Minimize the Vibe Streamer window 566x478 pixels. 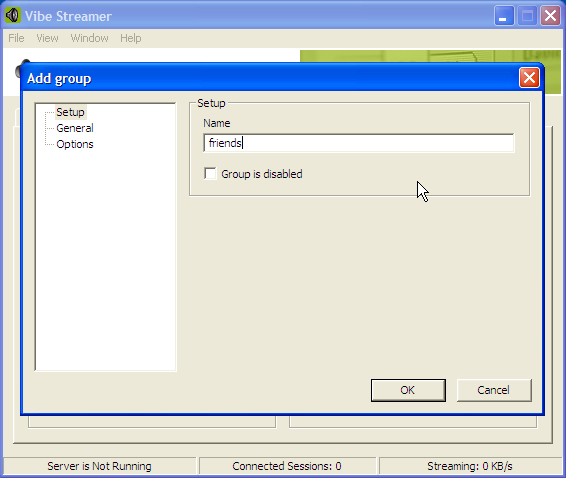[504, 16]
